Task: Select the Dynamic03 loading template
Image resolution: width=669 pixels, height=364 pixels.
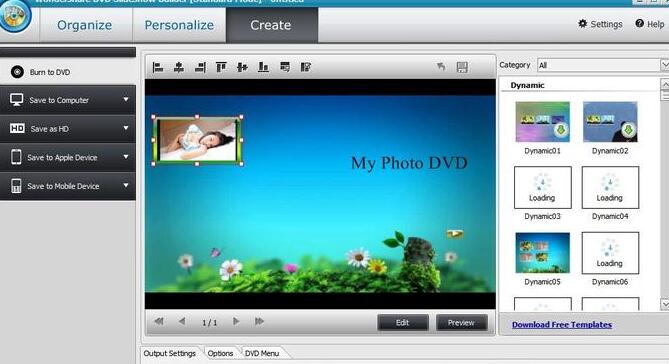Action: pyautogui.click(x=542, y=187)
